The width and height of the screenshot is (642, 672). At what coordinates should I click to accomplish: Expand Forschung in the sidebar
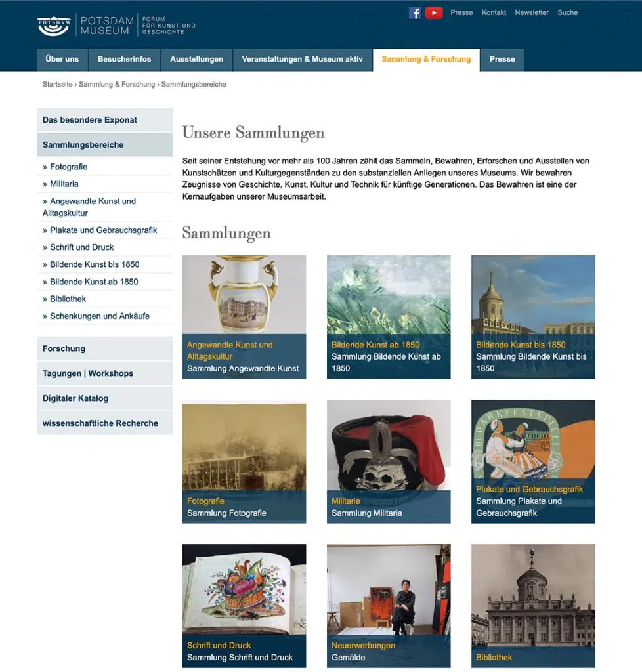pyautogui.click(x=64, y=348)
